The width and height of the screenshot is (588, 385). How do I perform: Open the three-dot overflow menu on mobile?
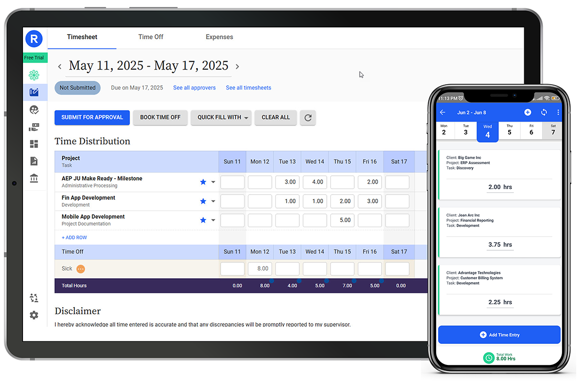558,112
